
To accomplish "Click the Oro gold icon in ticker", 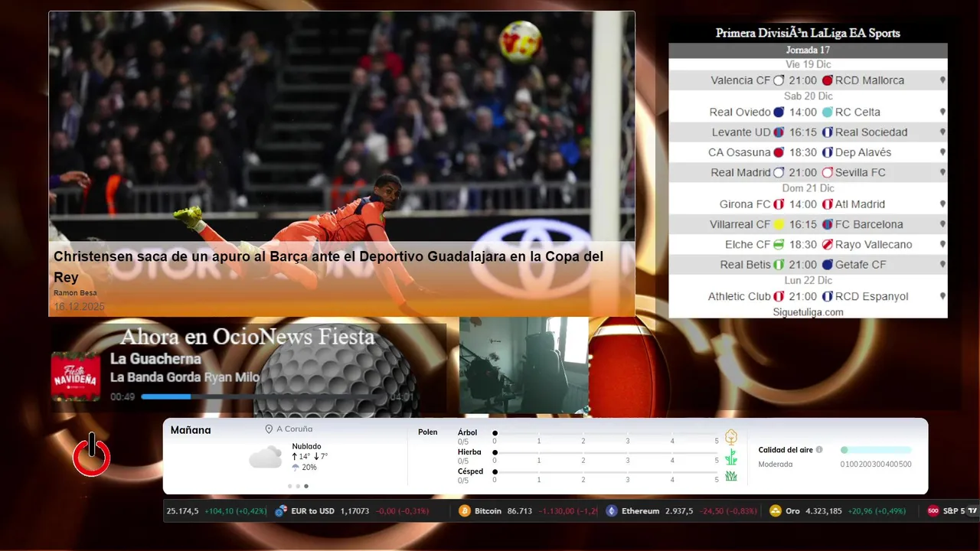I will point(775,511).
